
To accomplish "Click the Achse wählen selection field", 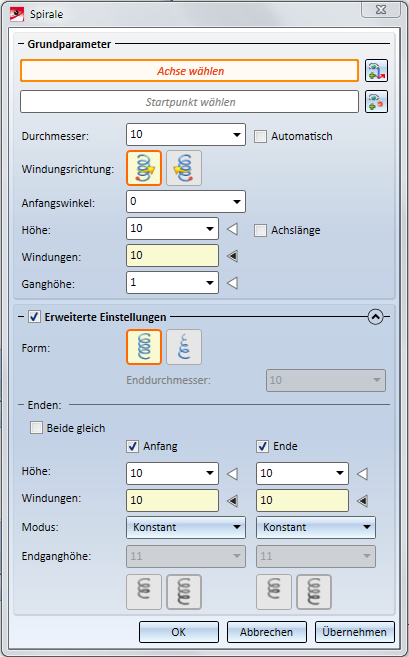I will (189, 71).
